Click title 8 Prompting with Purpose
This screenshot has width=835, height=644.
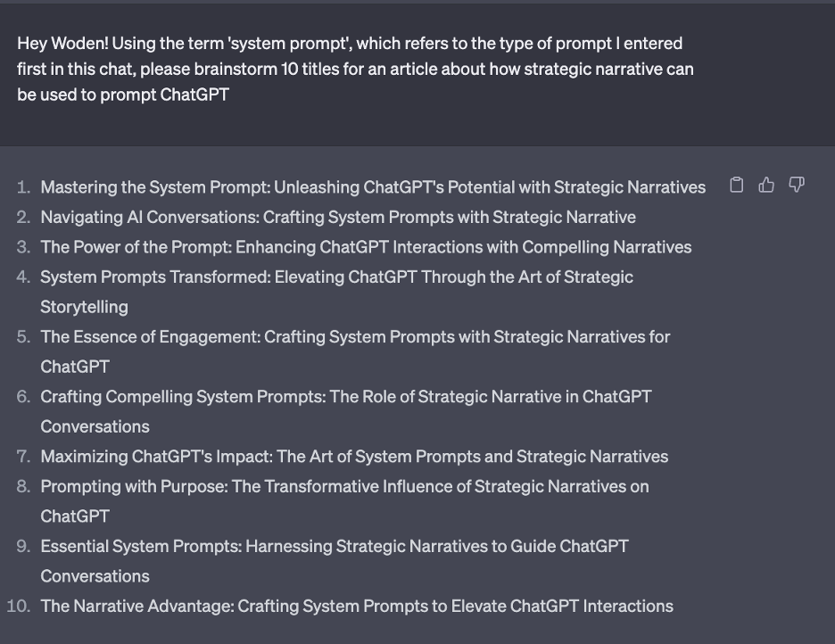344,500
